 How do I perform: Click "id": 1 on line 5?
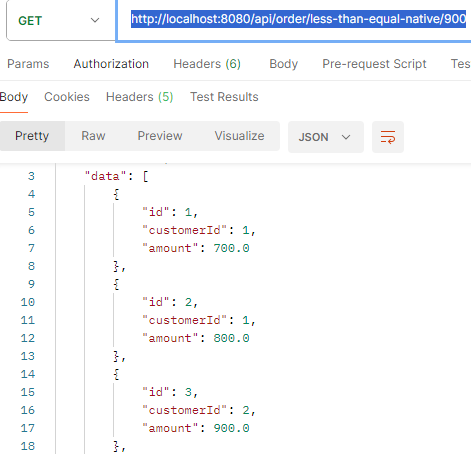[170, 212]
